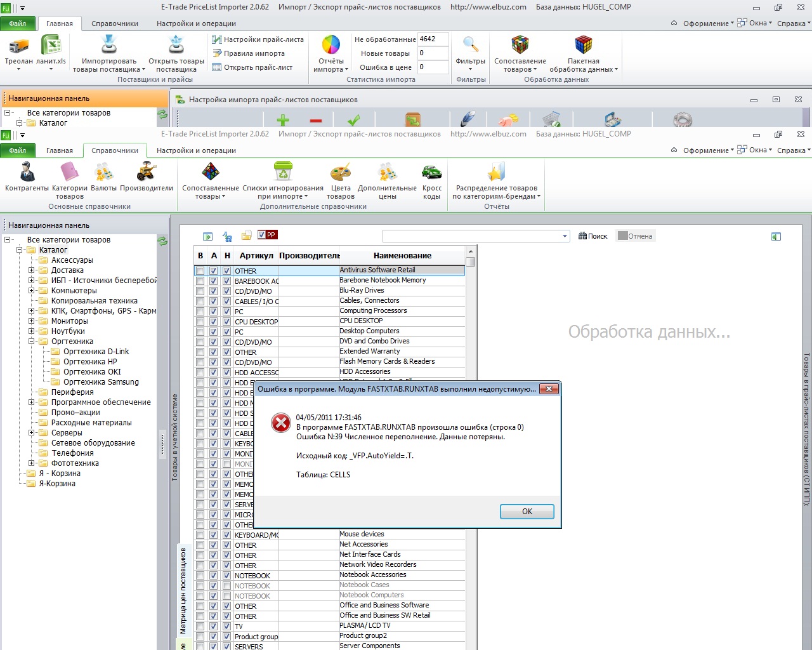
Task: Click Сопоставление товаров cube icon
Action: coord(520,45)
